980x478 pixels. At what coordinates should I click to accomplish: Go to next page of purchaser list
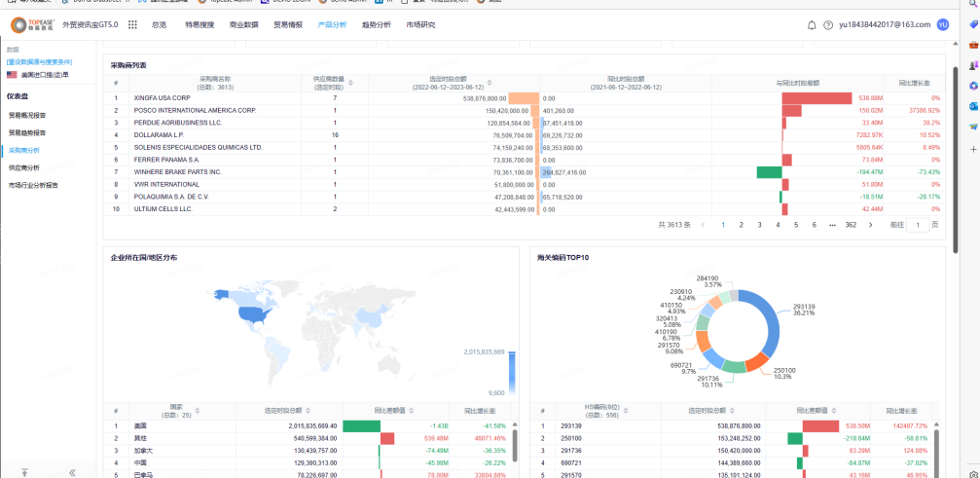coord(871,225)
